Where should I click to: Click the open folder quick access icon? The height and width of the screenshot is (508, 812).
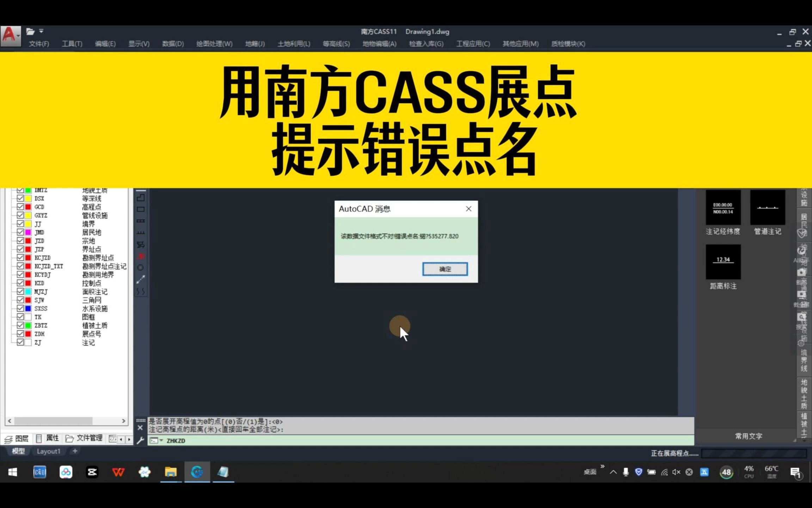(30, 31)
